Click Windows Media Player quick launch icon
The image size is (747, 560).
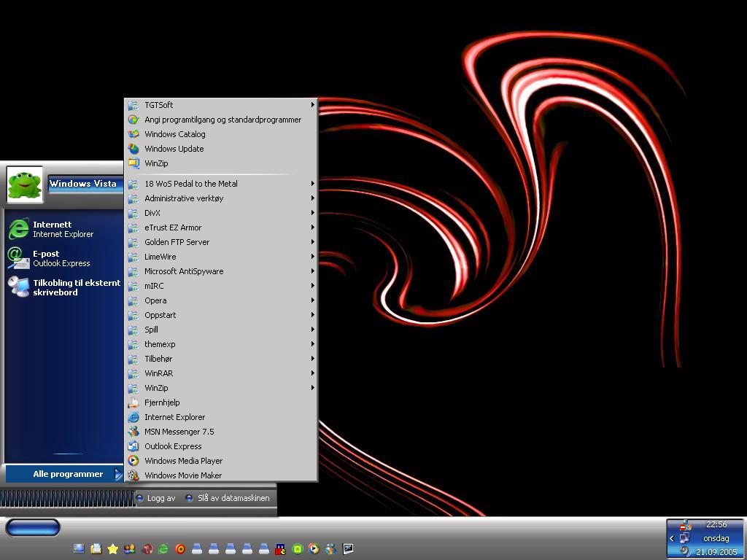click(x=314, y=548)
